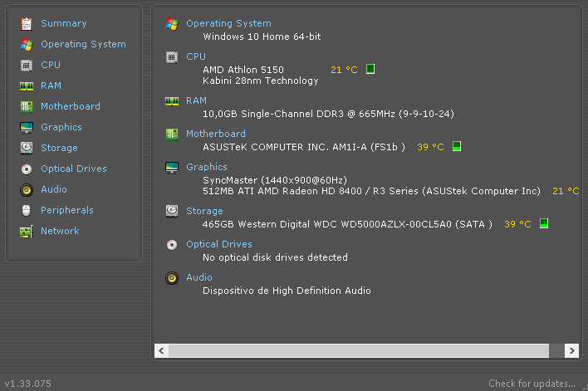
Task: Click 'Kabini 28nm Technology' text
Action: pyautogui.click(x=261, y=81)
